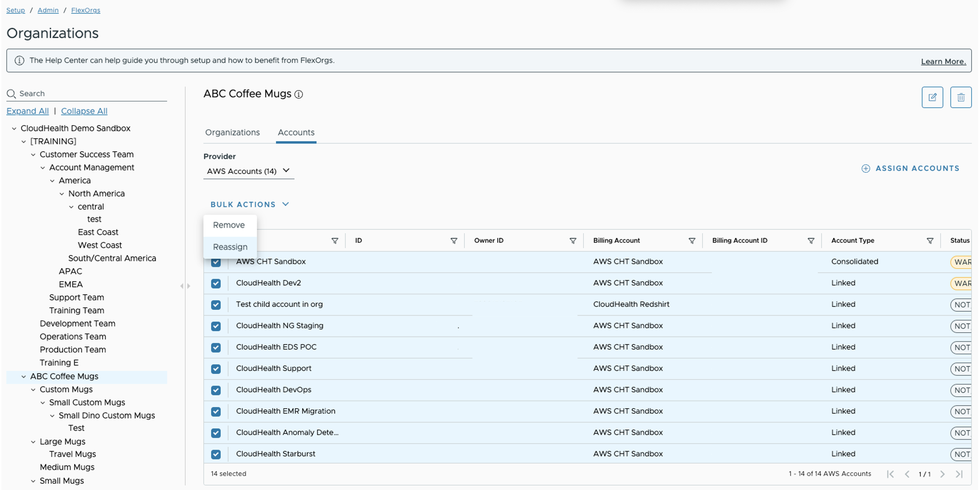Click info icon beside ABC Coffee Mugs title
Image resolution: width=980 pixels, height=490 pixels.
coord(299,94)
